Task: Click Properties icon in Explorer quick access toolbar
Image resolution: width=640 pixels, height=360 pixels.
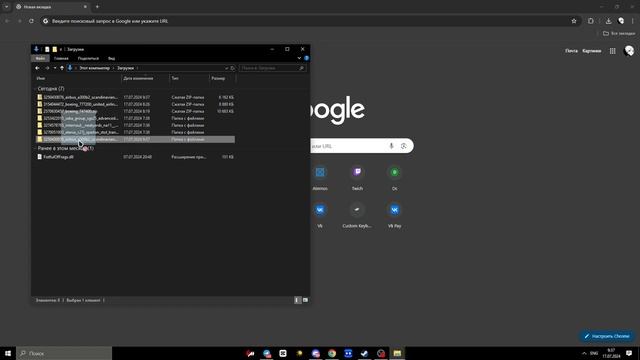Action: pos(47,49)
